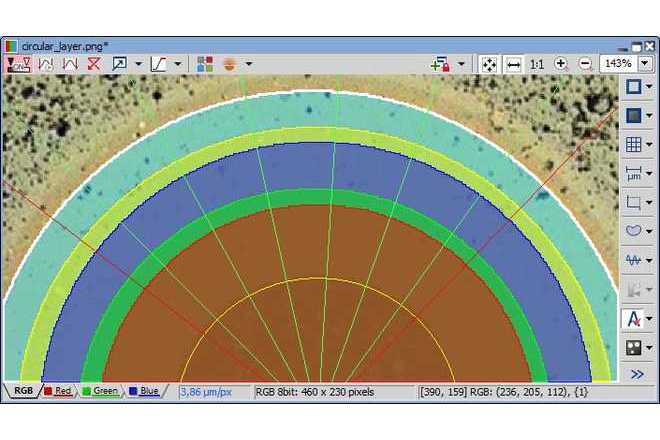
Task: Toggle the text annotation A tool
Action: 632,319
